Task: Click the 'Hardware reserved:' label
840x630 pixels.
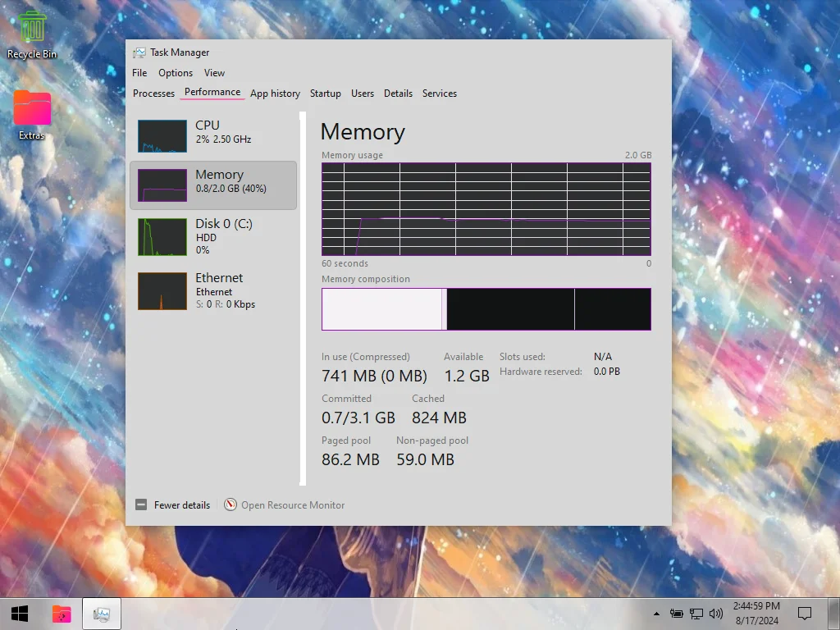Action: [541, 372]
